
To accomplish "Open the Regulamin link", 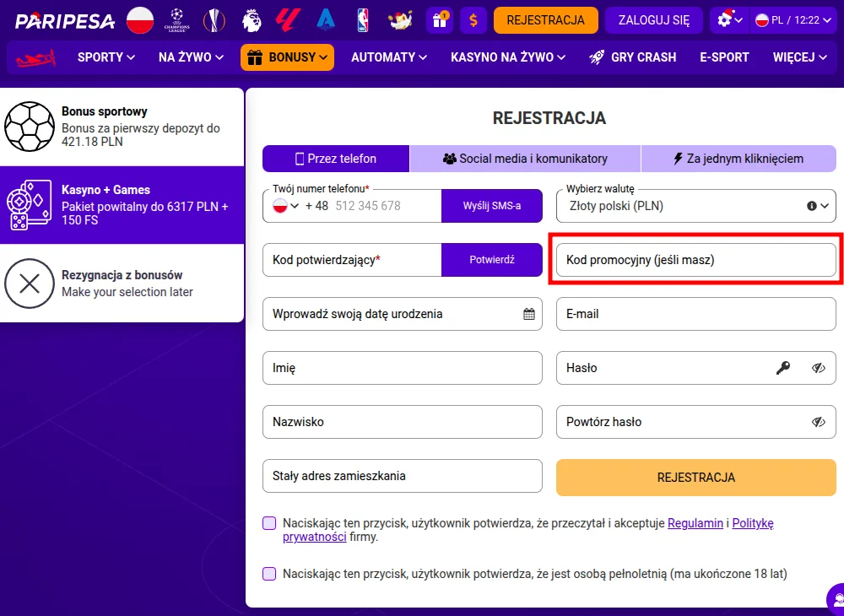I will coord(695,523).
